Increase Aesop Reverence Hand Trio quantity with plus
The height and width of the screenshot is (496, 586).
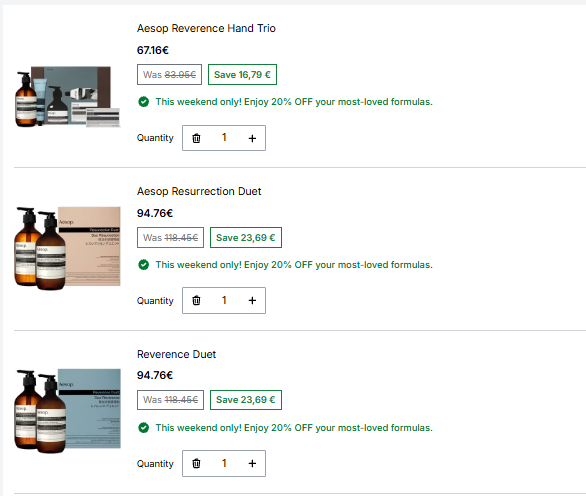click(252, 138)
